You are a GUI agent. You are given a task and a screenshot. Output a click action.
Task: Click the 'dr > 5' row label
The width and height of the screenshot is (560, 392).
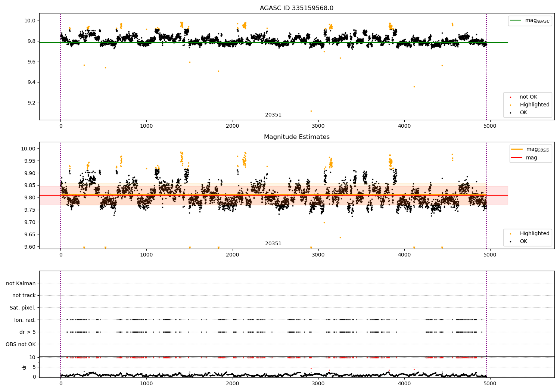[28, 332]
